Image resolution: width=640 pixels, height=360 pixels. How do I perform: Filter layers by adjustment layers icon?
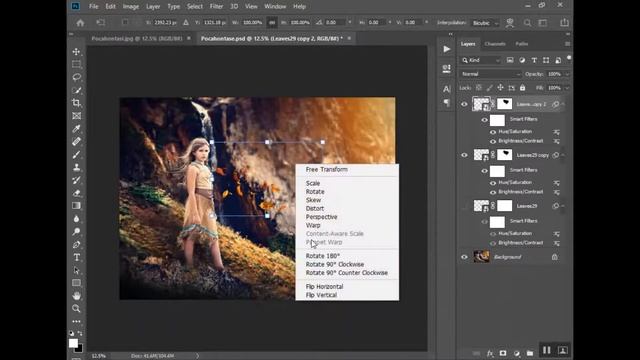pyautogui.click(x=522, y=60)
